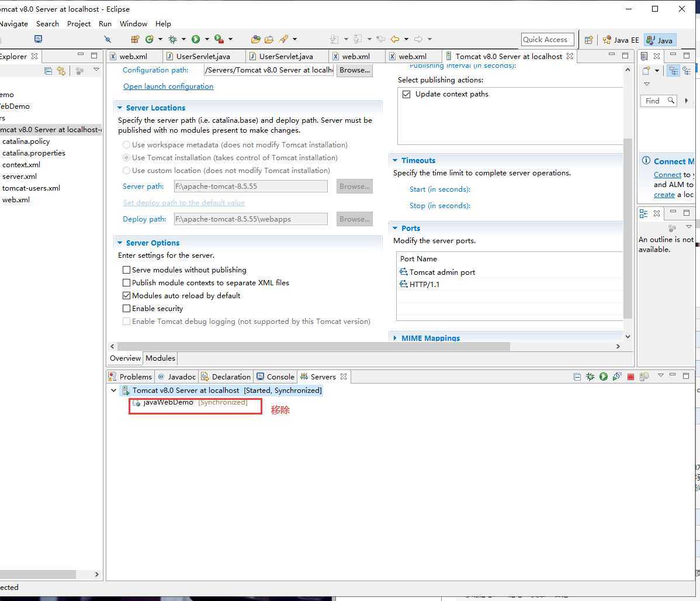This screenshot has width=700, height=601.
Task: Open the Explorer view menu triangle
Action: click(x=96, y=70)
